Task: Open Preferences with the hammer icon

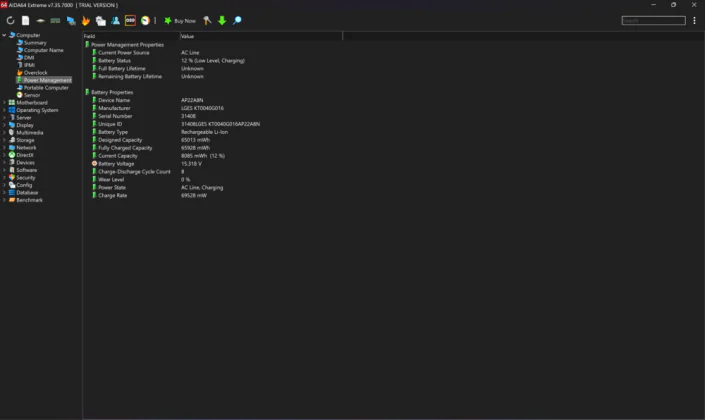Action: pyautogui.click(x=207, y=21)
